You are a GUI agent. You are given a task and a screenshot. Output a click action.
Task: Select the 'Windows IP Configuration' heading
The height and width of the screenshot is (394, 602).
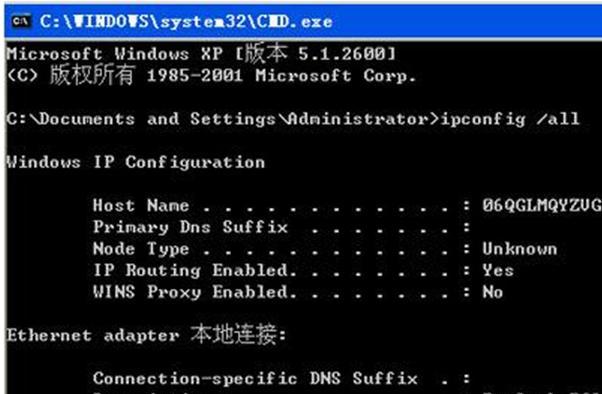136,162
